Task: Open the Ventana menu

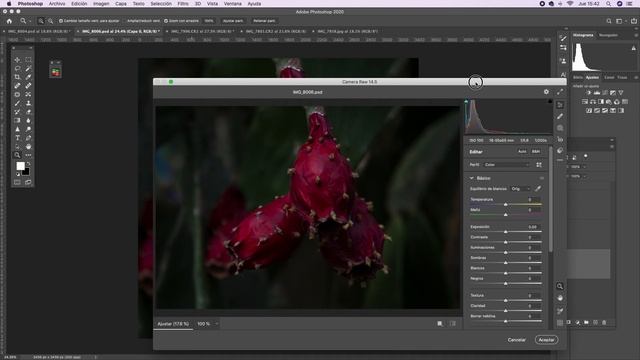Action: pyautogui.click(x=233, y=4)
